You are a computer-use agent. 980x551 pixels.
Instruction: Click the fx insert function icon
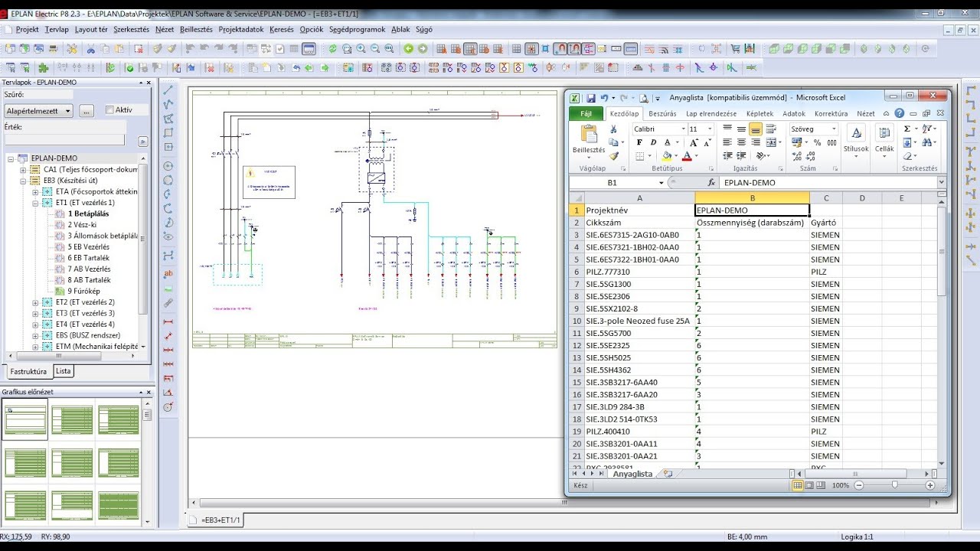(711, 183)
